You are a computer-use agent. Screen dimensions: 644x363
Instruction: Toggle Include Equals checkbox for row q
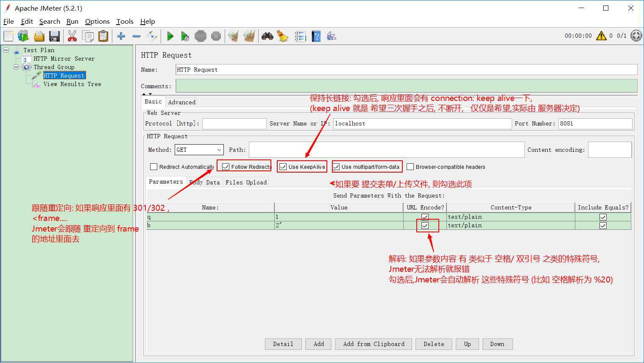[x=603, y=217]
